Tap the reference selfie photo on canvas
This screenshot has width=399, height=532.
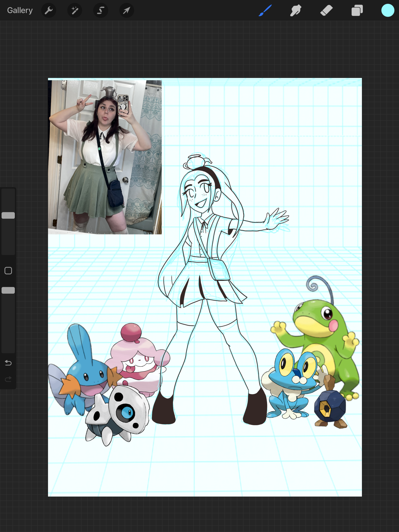click(x=105, y=157)
